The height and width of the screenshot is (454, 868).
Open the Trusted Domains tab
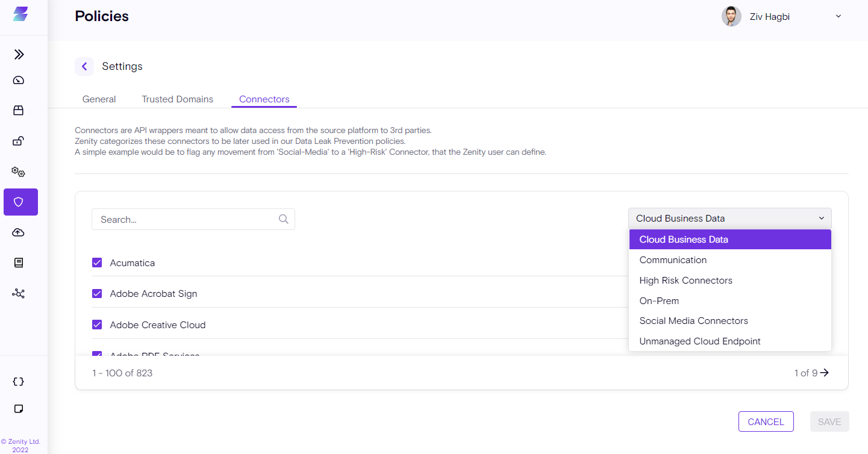[x=177, y=99]
